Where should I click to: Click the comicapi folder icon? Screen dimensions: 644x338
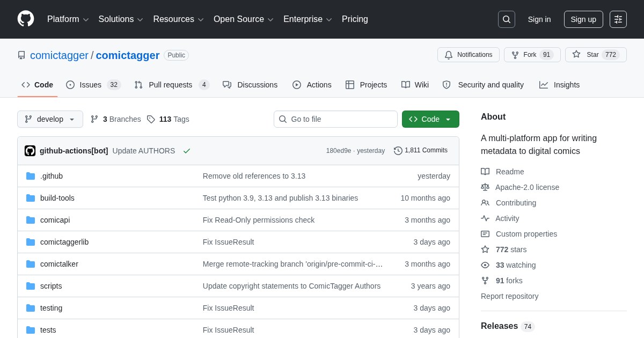tap(31, 220)
